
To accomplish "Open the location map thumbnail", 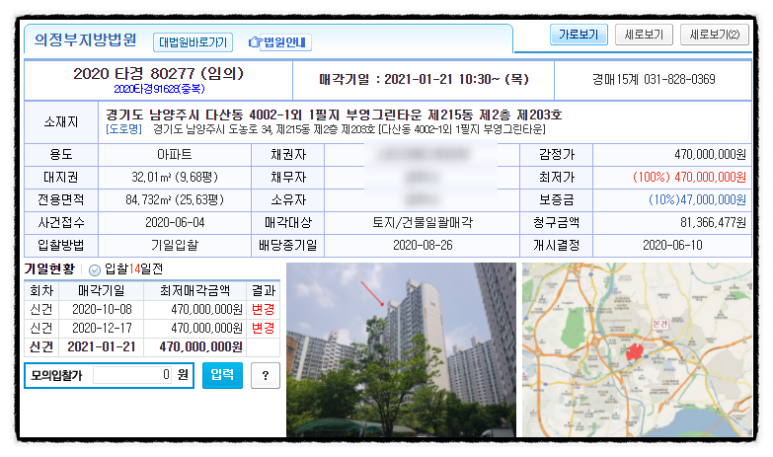I will click(637, 350).
